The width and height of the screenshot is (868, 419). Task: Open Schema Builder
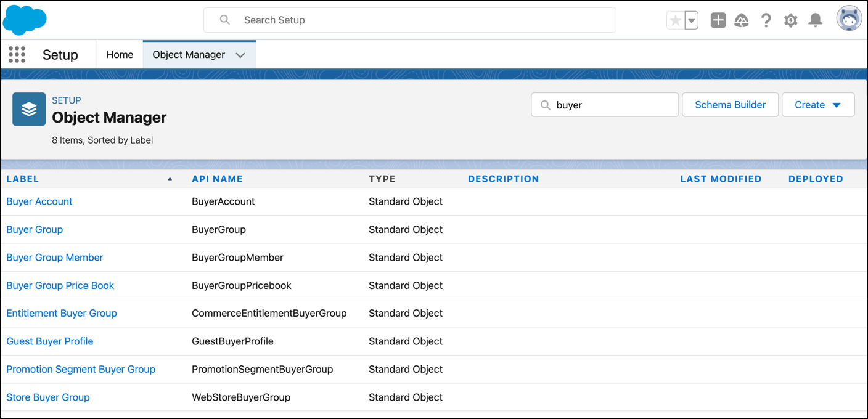click(731, 105)
